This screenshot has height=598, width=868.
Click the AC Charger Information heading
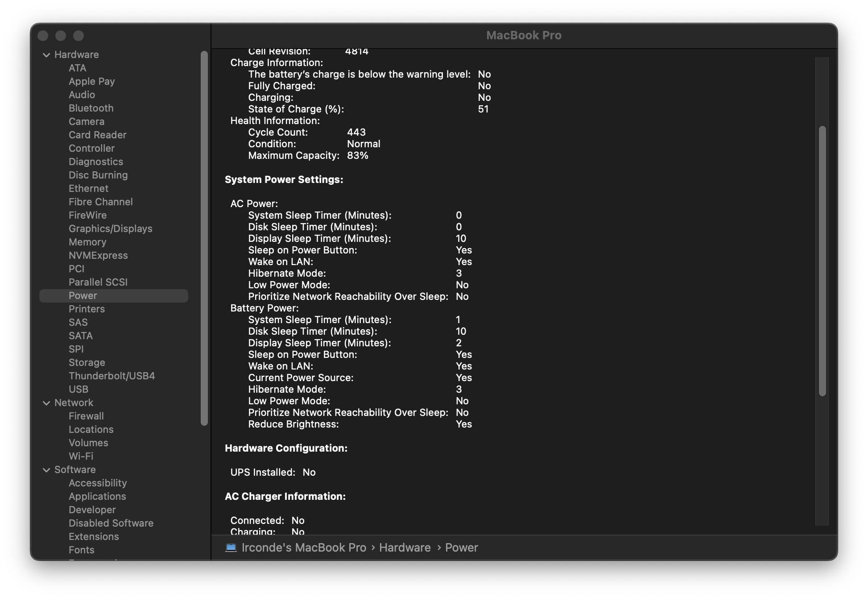(x=285, y=496)
